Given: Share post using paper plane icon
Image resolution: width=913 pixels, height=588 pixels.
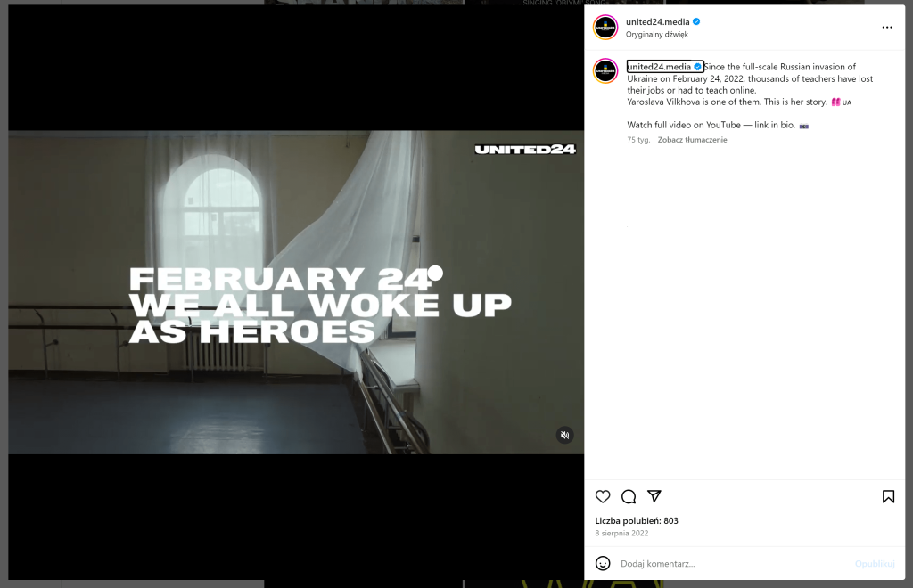Looking at the screenshot, I should [x=654, y=496].
